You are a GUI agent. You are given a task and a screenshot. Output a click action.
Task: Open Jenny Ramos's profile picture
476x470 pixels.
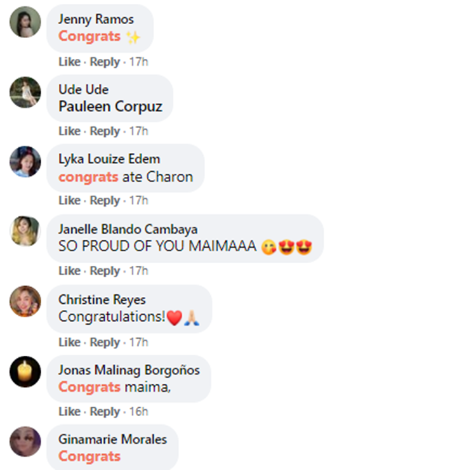(25, 22)
